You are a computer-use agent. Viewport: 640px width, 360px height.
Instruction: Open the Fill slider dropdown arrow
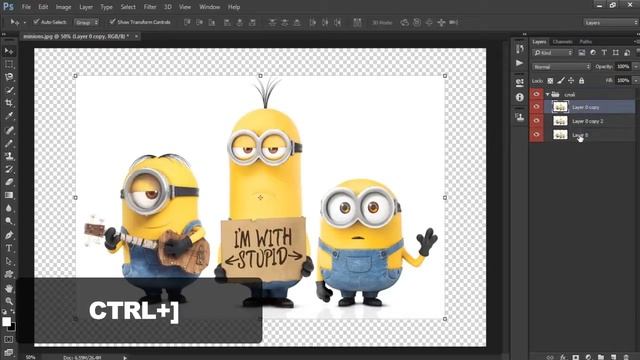click(x=636, y=80)
